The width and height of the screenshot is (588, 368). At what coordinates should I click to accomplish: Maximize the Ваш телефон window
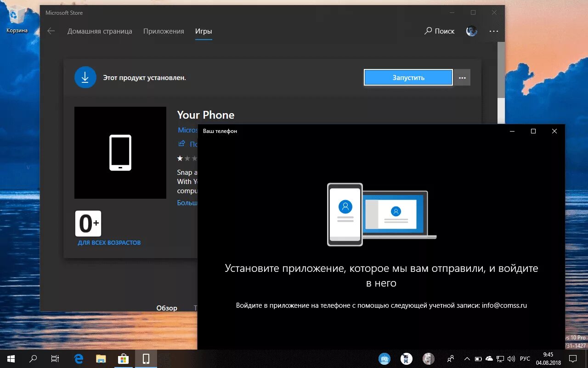point(533,131)
